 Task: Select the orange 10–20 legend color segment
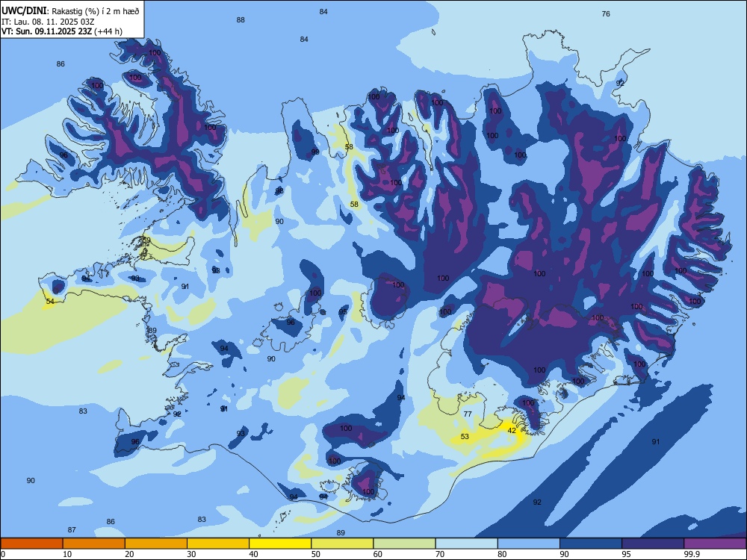[x=94, y=544]
